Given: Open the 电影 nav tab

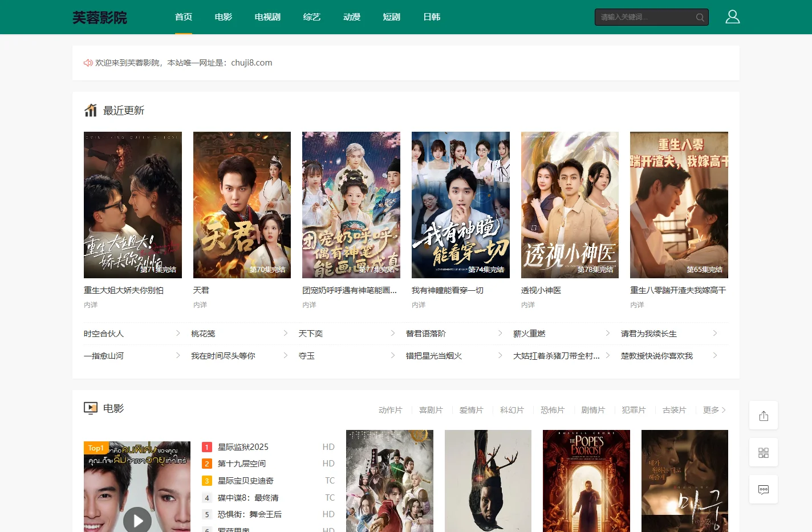Looking at the screenshot, I should click(x=224, y=17).
